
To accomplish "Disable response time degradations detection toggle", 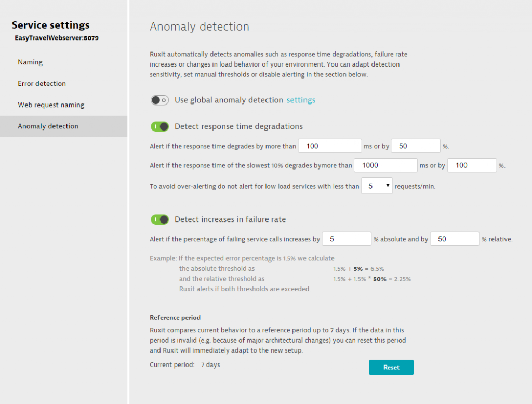I will click(159, 127).
